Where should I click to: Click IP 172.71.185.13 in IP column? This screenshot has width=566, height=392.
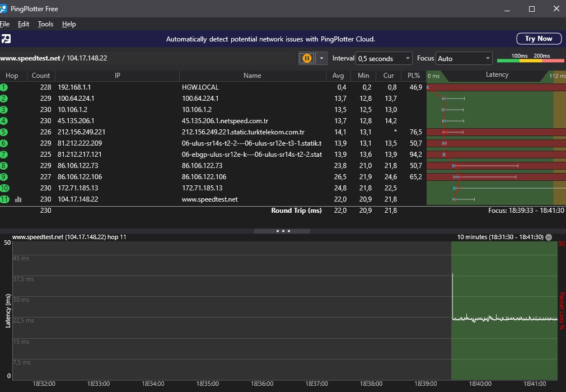pyautogui.click(x=78, y=188)
